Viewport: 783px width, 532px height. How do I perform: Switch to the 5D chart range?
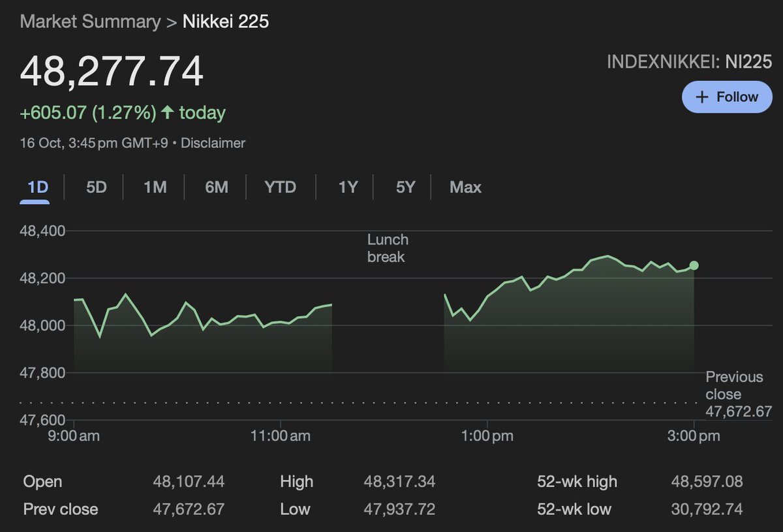[96, 188]
